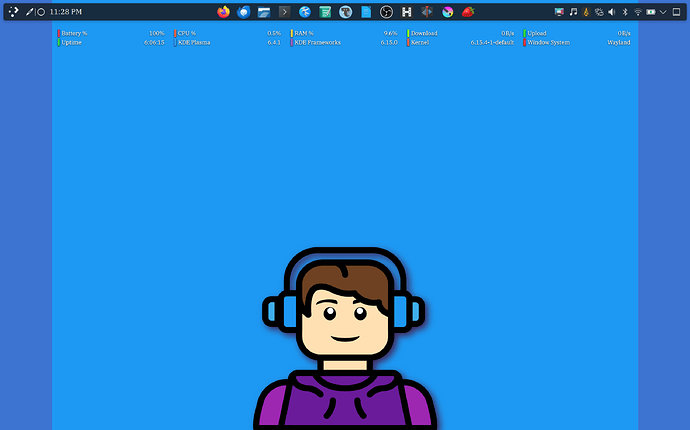This screenshot has width=690, height=430.
Task: Click the Wayland value
Action: pyautogui.click(x=619, y=43)
